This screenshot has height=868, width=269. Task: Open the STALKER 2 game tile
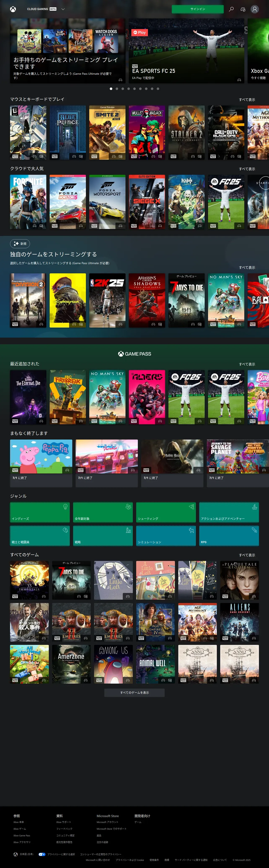click(x=186, y=132)
